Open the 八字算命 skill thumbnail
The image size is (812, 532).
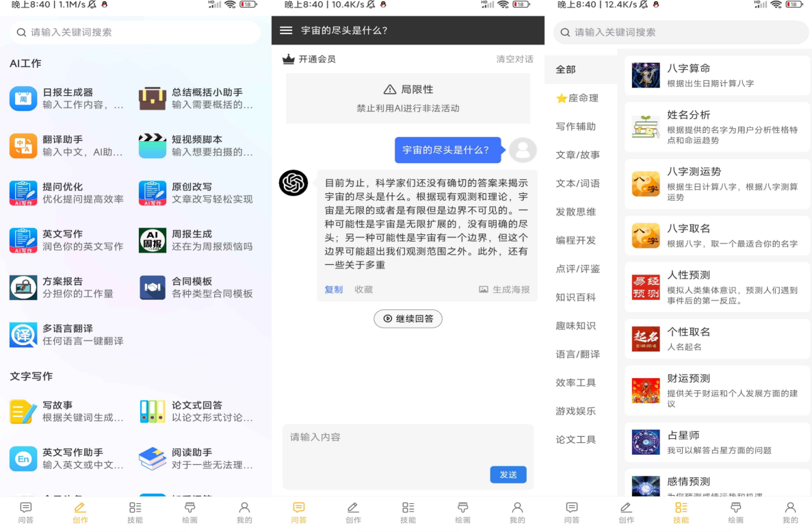click(x=646, y=75)
